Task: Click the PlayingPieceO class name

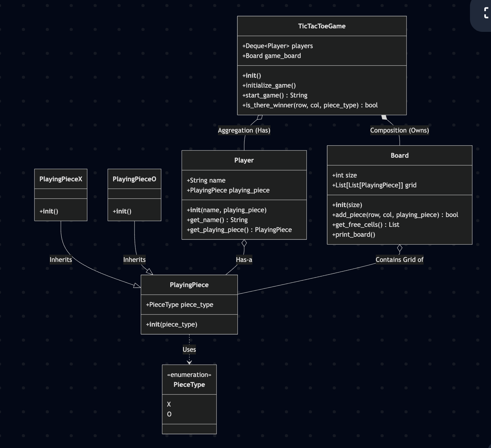Action: 134,179
